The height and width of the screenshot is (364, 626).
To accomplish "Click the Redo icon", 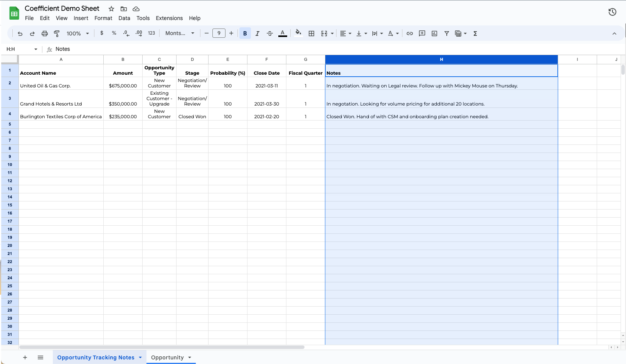I will [32, 34].
